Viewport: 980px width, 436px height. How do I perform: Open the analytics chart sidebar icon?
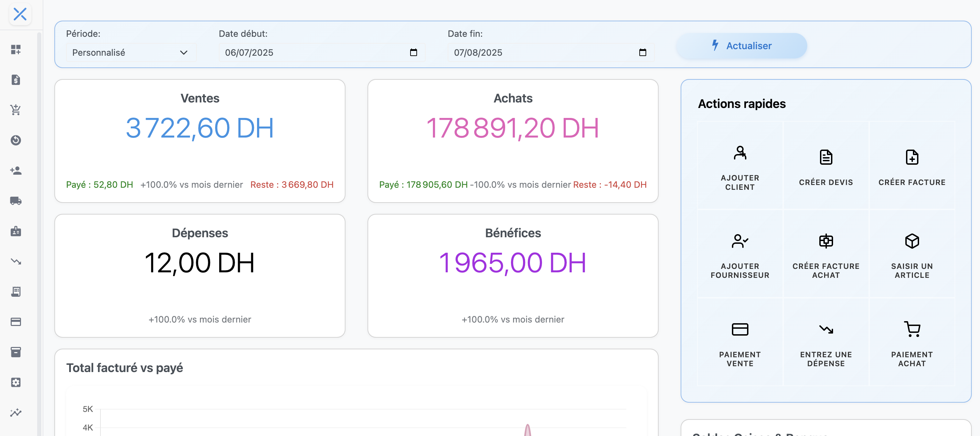click(15, 412)
